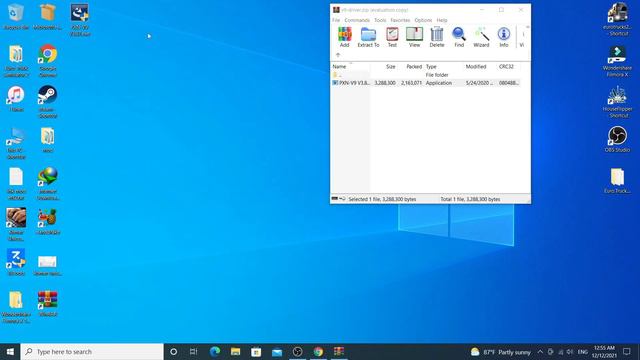Open Mail from the taskbar
The width and height of the screenshot is (640, 360).
277,351
